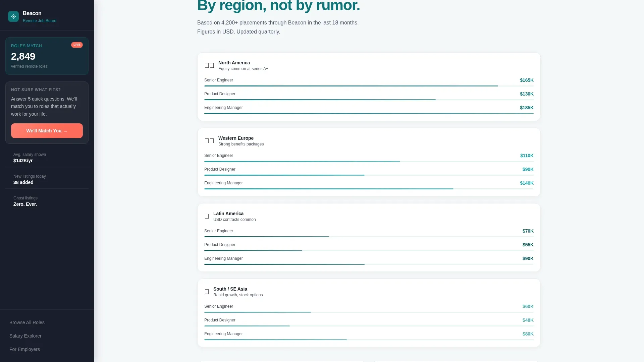The width and height of the screenshot is (644, 362).
Task: Click the South / SE Asia Engineering Manager label
Action: tap(223, 334)
